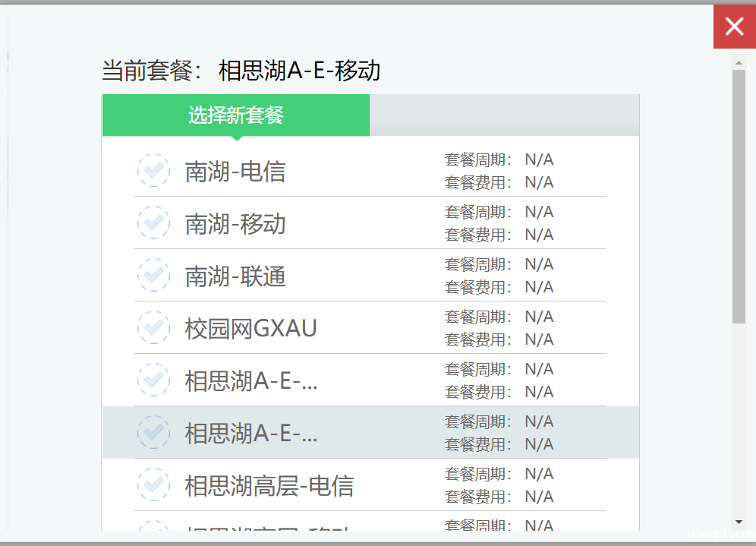The height and width of the screenshot is (546, 756).
Task: Click 套餐周期 N/A for 南湖-电信
Action: (499, 159)
